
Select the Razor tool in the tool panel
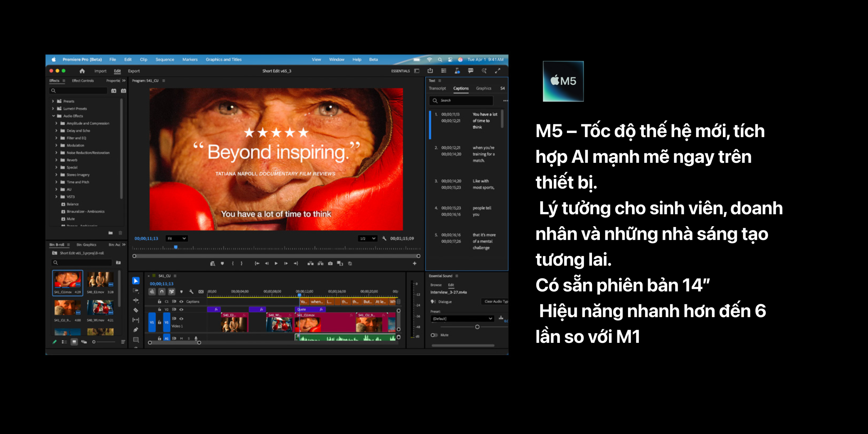click(136, 310)
